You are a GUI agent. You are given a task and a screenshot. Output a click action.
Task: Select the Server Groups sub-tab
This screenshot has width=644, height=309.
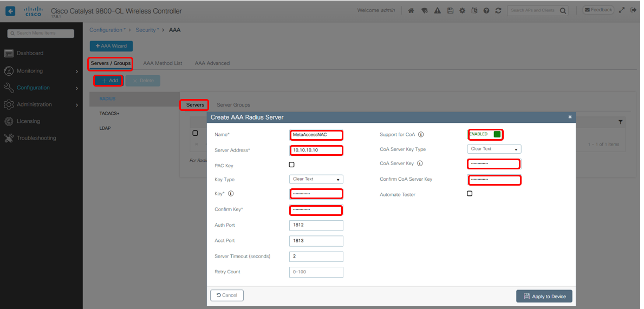233,104
